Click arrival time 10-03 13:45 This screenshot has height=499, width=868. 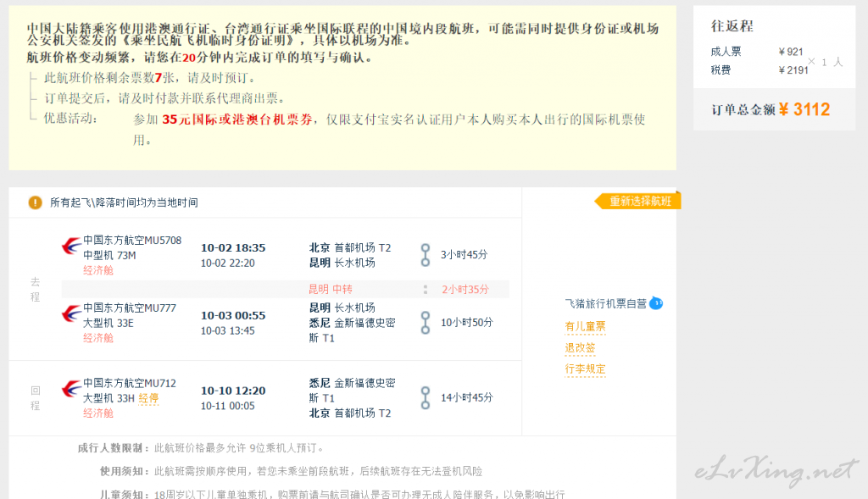pos(227,330)
